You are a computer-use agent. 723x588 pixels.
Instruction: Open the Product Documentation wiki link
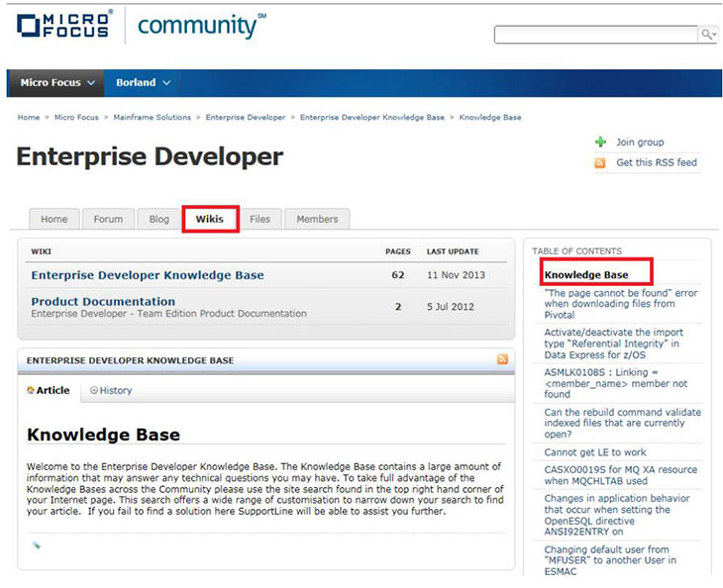(103, 301)
